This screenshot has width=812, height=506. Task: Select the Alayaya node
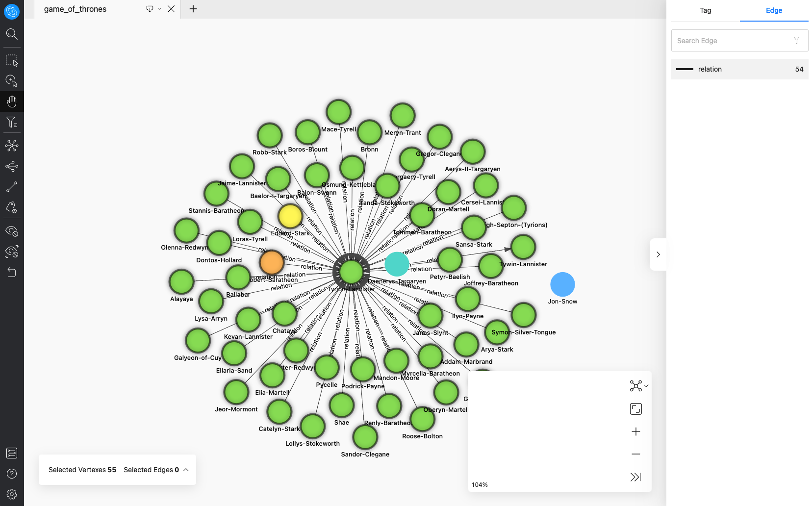[181, 282]
